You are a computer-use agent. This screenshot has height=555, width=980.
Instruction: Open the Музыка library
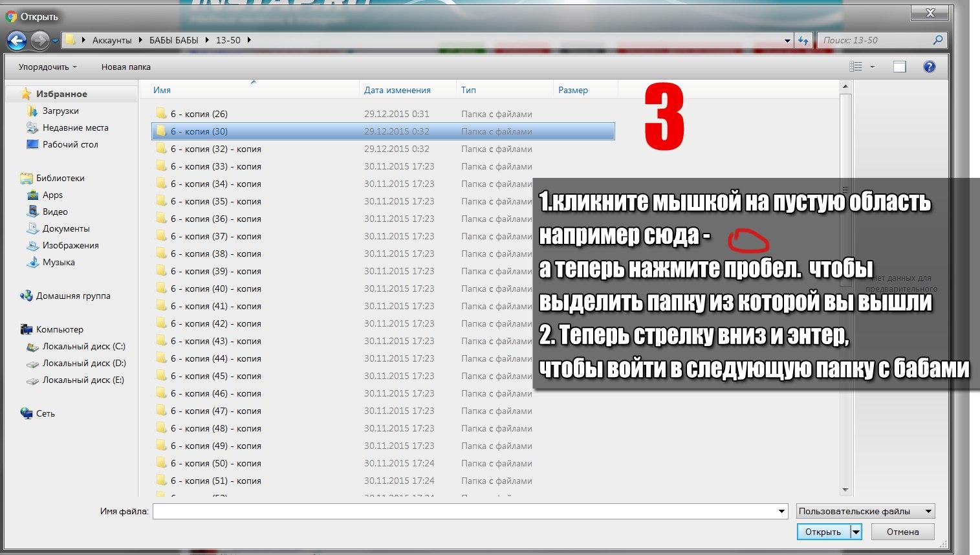pos(58,262)
